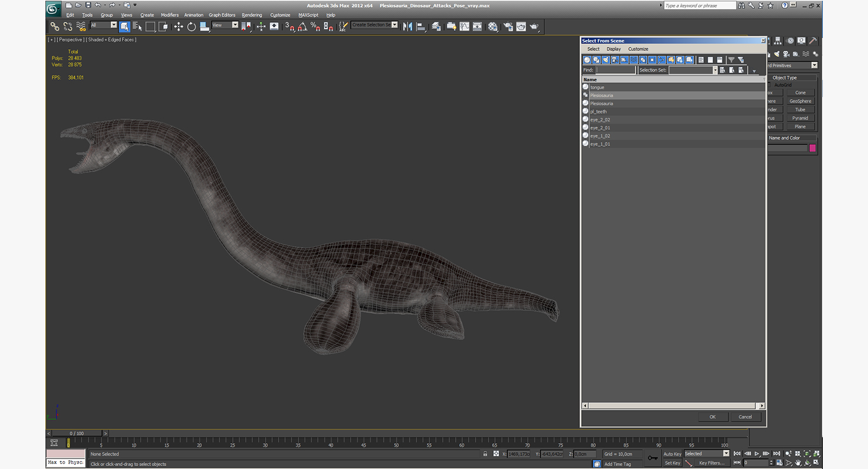Select the Select and Rotate tool
This screenshot has width=868, height=469.
191,26
